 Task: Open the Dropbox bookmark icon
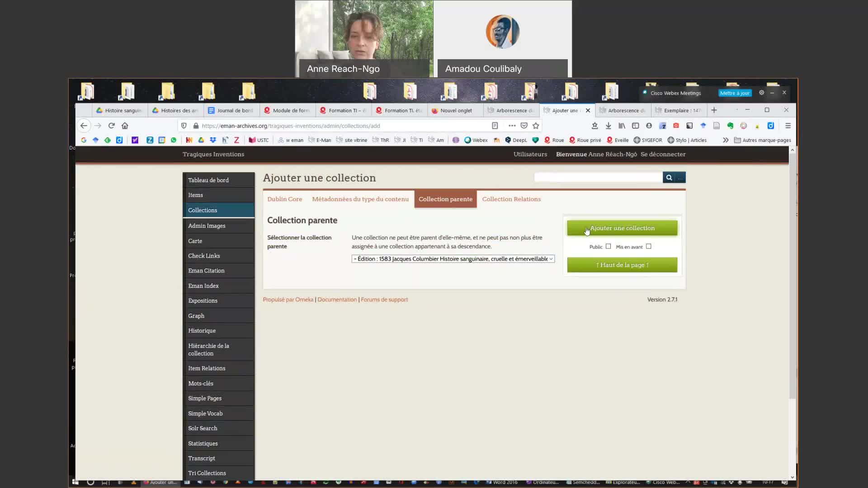213,140
